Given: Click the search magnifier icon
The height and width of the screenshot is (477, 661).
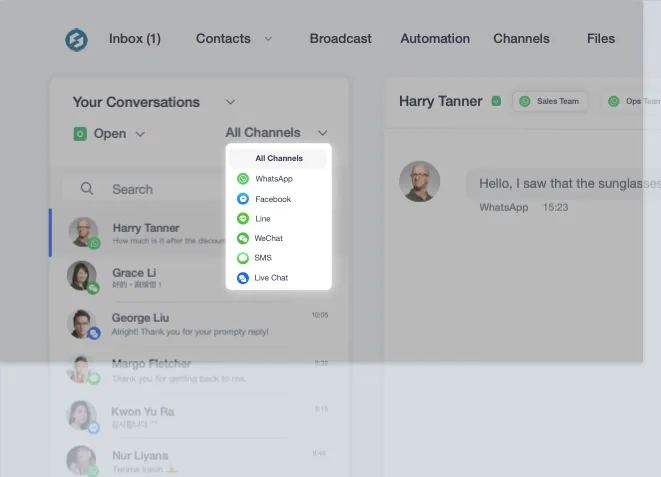Looking at the screenshot, I should click(x=87, y=189).
